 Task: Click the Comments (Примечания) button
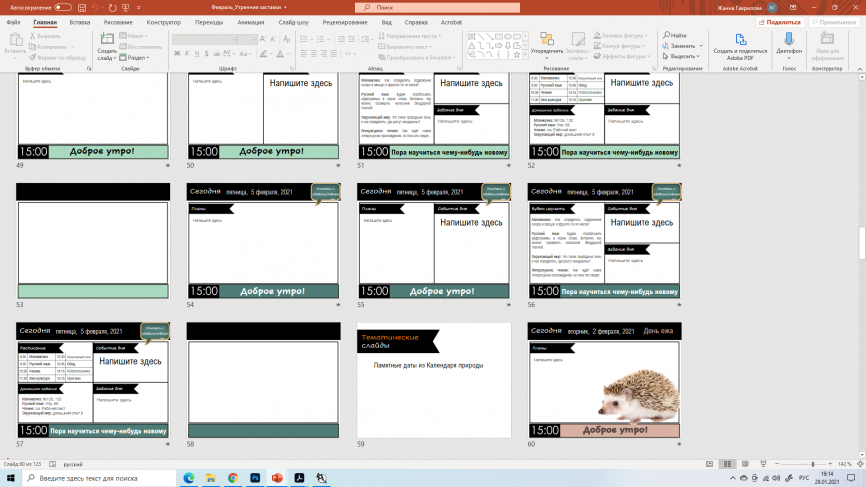tap(834, 21)
